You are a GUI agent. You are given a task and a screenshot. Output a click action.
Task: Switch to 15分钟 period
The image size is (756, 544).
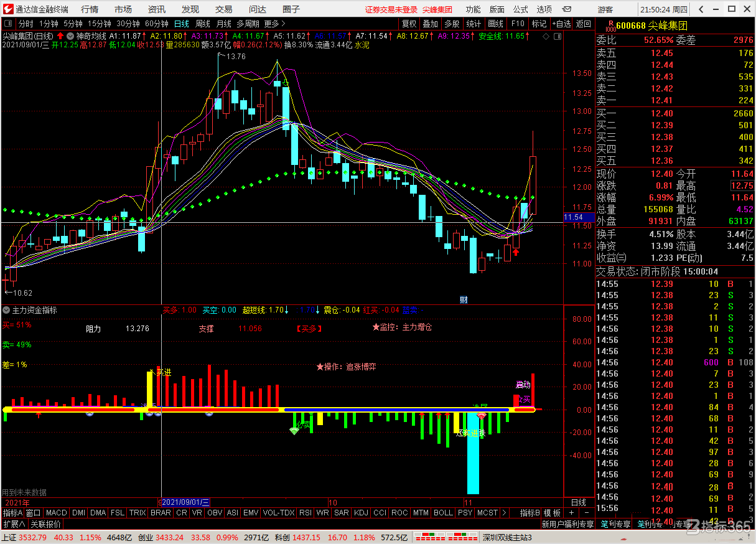pyautogui.click(x=100, y=24)
